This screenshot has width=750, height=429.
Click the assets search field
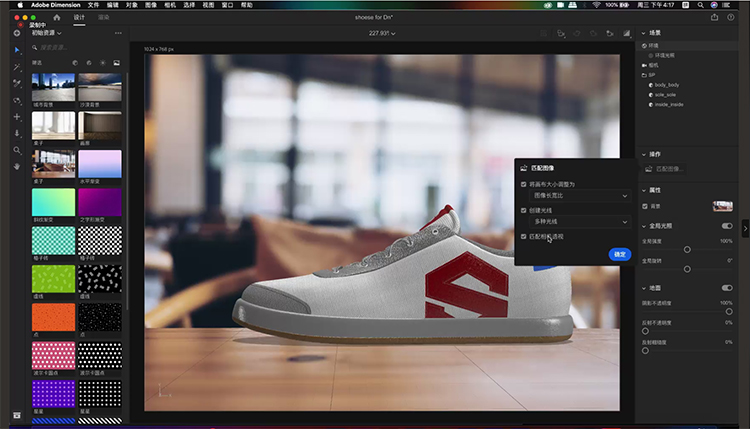coord(76,47)
